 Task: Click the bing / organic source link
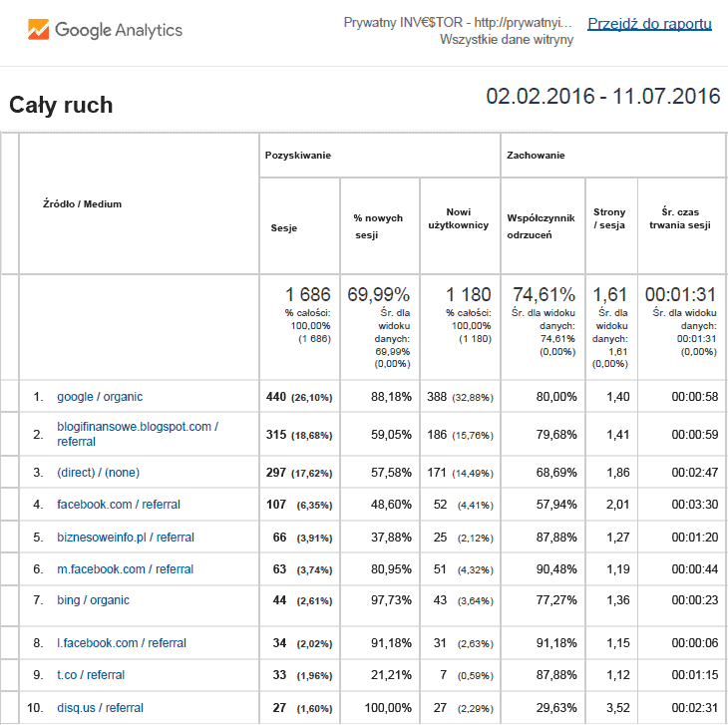[93, 600]
